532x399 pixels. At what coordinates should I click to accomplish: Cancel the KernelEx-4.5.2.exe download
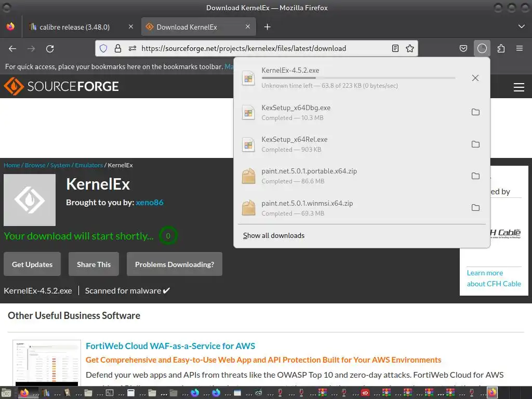point(475,78)
